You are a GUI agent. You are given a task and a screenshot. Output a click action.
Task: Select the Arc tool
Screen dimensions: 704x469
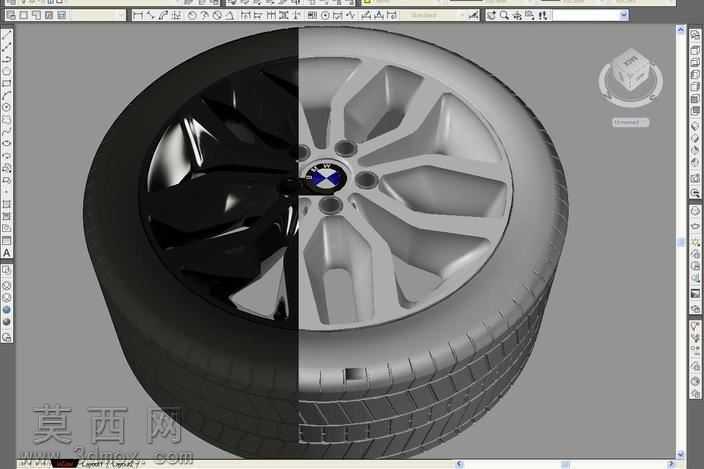(7, 95)
